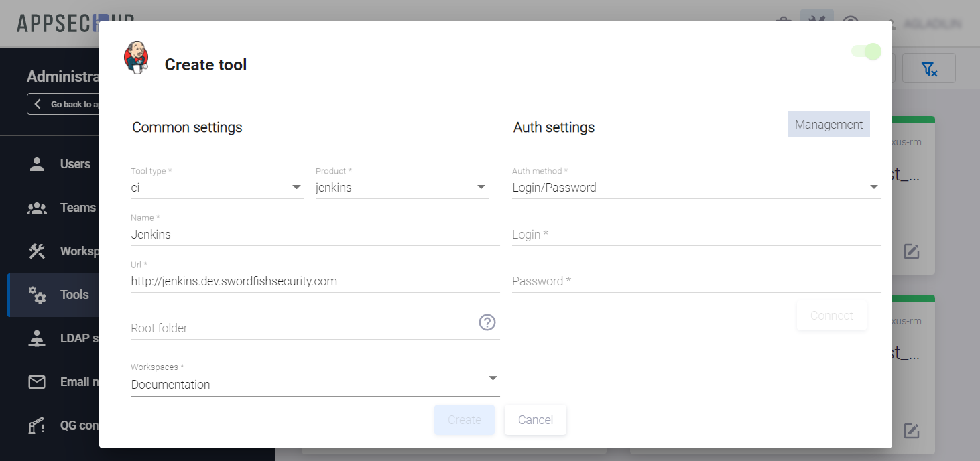The image size is (980, 461).
Task: Click the Email envelope icon in sidebar
Action: tap(37, 382)
